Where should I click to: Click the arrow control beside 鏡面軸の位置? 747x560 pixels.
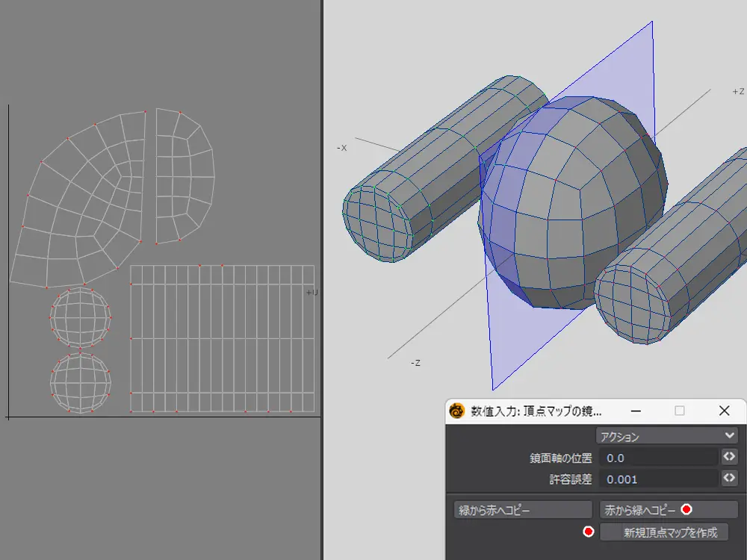point(729,457)
